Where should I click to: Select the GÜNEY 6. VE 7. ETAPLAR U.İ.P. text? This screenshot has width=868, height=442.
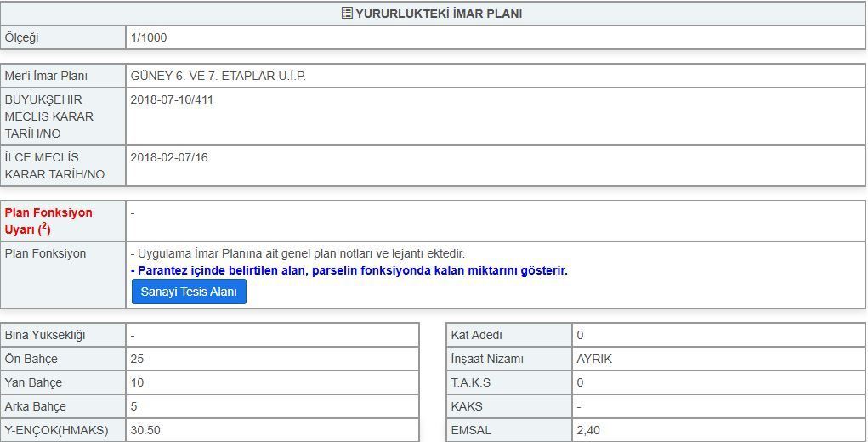pyautogui.click(x=218, y=76)
